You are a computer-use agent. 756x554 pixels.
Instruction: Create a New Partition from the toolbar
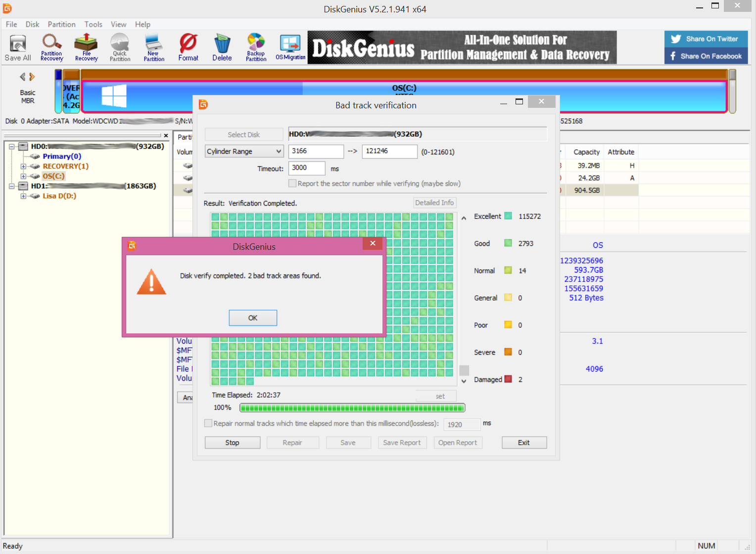point(154,47)
